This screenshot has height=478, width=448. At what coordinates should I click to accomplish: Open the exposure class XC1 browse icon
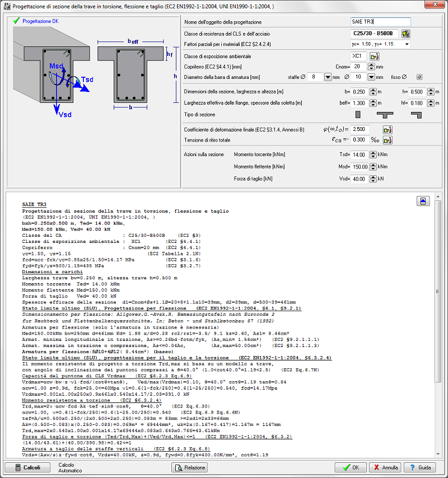click(x=375, y=57)
